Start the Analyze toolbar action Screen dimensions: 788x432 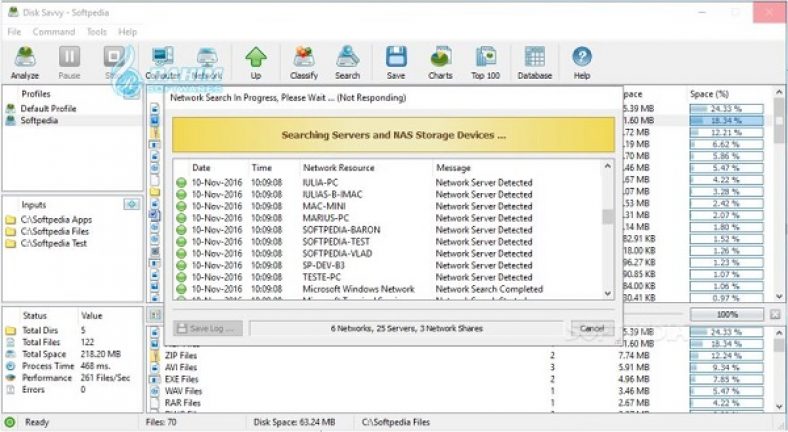point(25,62)
